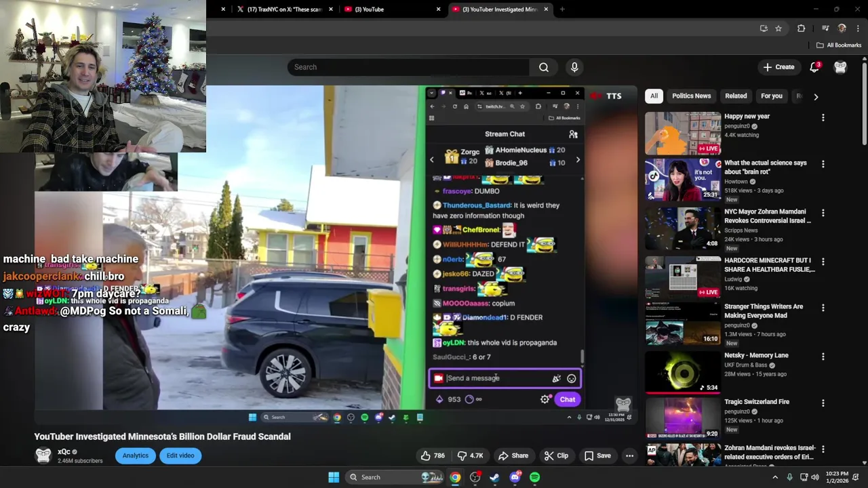Open the Happy new year live thumbnail
This screenshot has width=868, height=488.
(683, 134)
